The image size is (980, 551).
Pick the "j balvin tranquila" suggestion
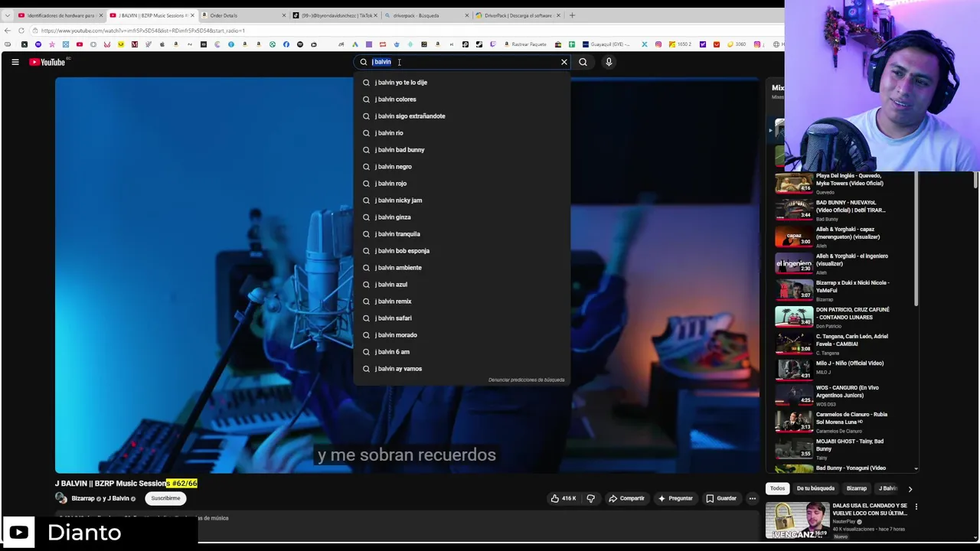[462, 234]
